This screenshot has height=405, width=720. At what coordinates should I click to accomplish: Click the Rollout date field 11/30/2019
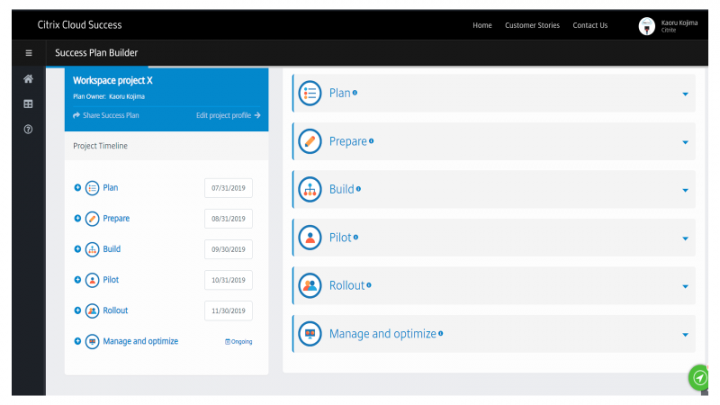pos(229,311)
